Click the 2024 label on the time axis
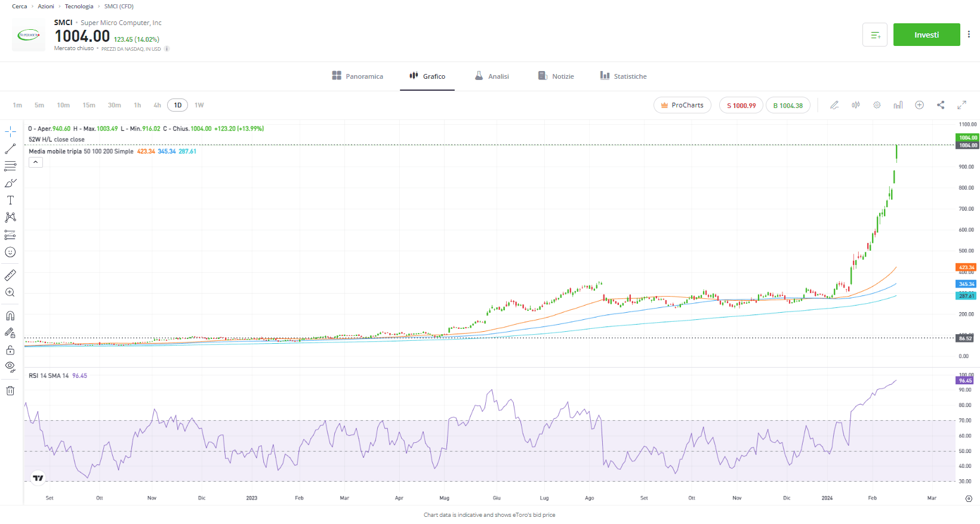This screenshot has width=980, height=524. pyautogui.click(x=827, y=498)
